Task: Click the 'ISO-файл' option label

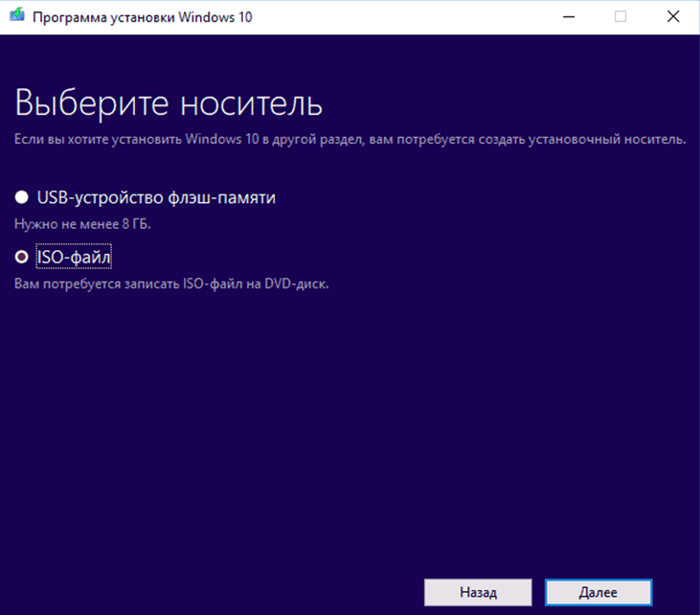Action: pyautogui.click(x=75, y=258)
